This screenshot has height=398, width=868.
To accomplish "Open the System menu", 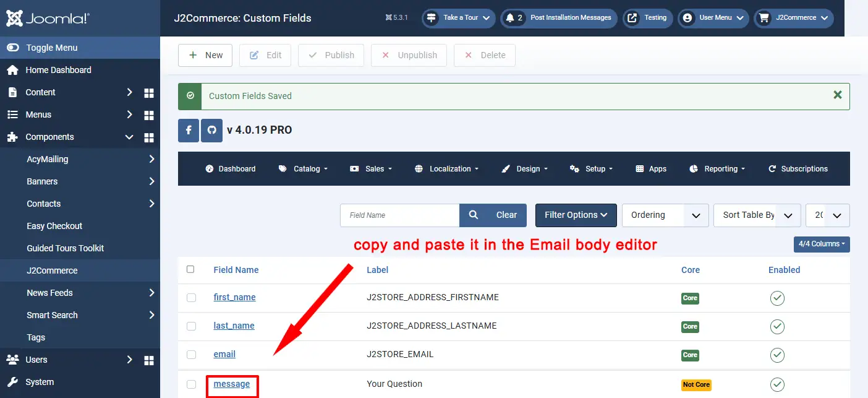I will coord(40,382).
